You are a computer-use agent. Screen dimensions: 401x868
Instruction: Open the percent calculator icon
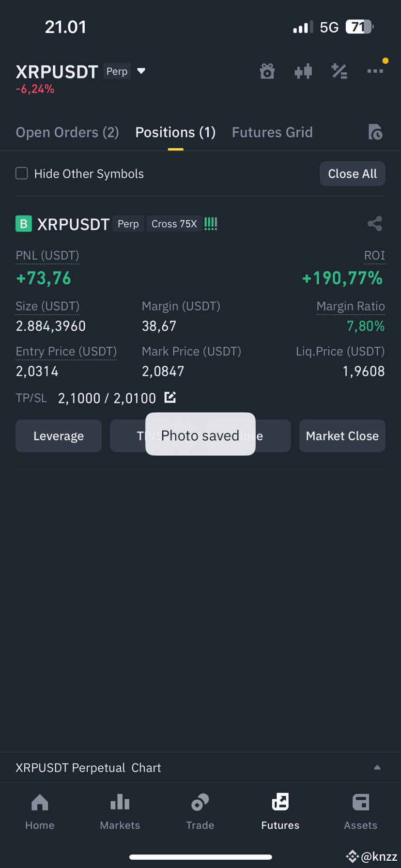(339, 71)
